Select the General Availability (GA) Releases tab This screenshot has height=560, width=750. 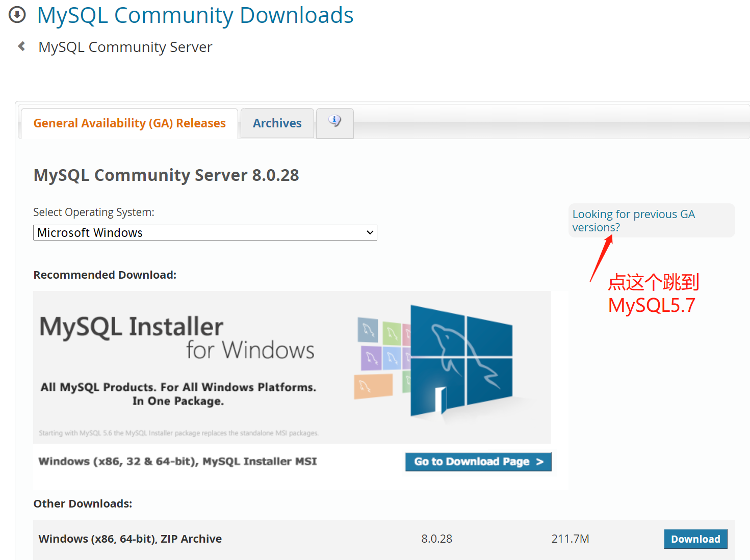[x=130, y=123]
